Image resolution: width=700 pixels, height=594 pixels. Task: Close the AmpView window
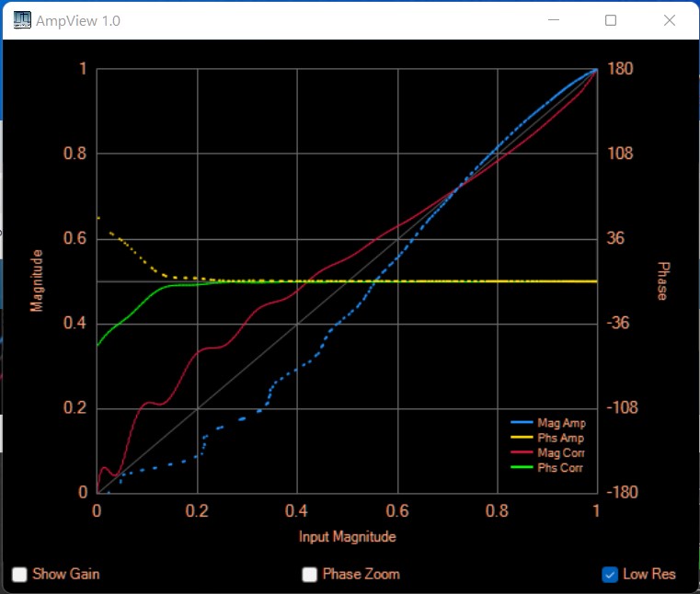click(670, 20)
